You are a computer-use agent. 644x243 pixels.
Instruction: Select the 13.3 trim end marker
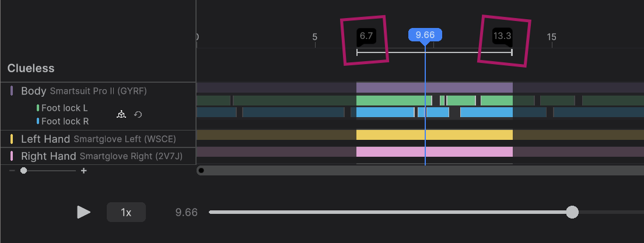point(502,36)
